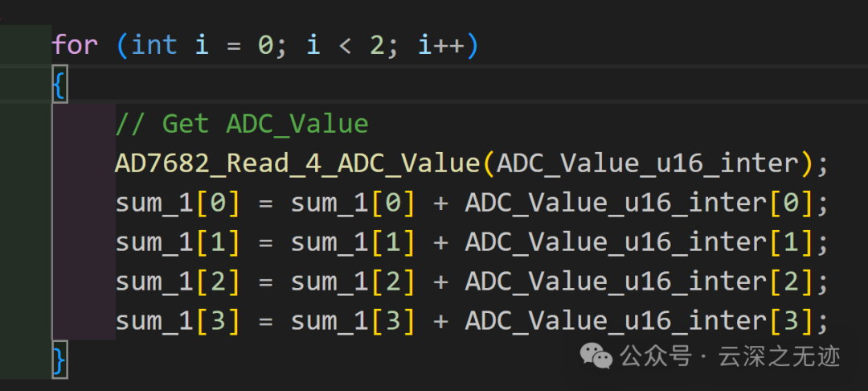
Task: Click the WeChat logo icon in watermark
Action: [x=596, y=356]
